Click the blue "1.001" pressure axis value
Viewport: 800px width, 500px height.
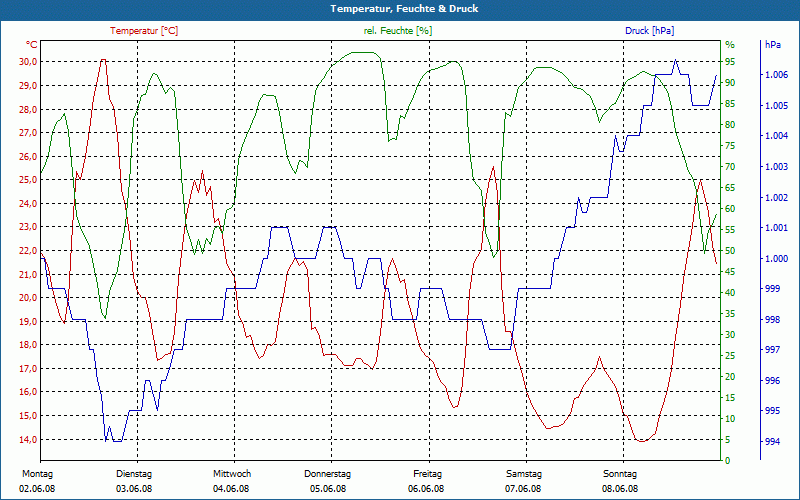pos(776,228)
